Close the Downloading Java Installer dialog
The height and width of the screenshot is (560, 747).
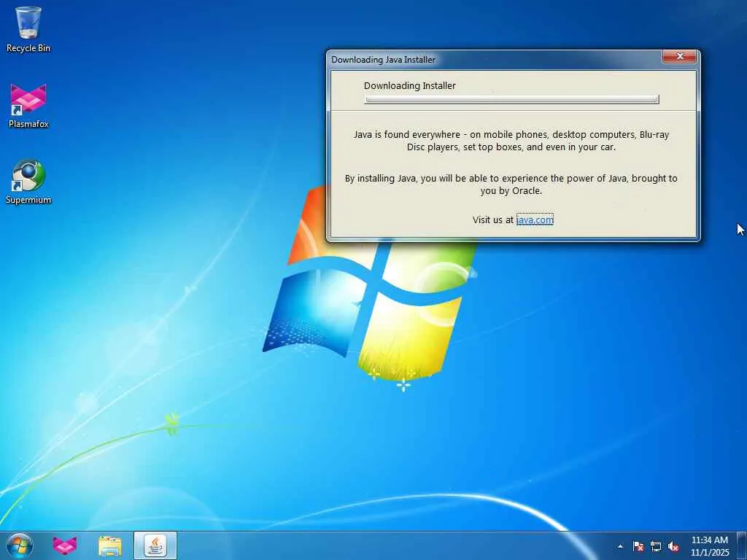680,57
